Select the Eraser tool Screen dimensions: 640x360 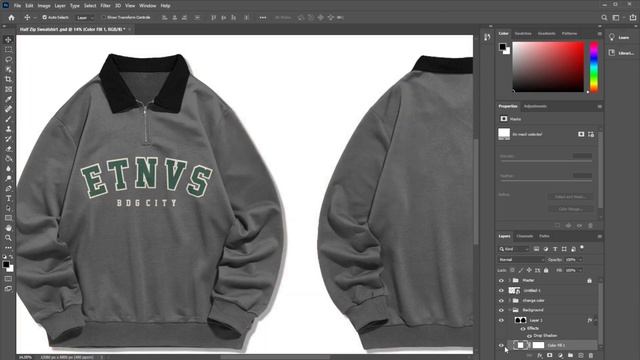pyautogui.click(x=8, y=149)
